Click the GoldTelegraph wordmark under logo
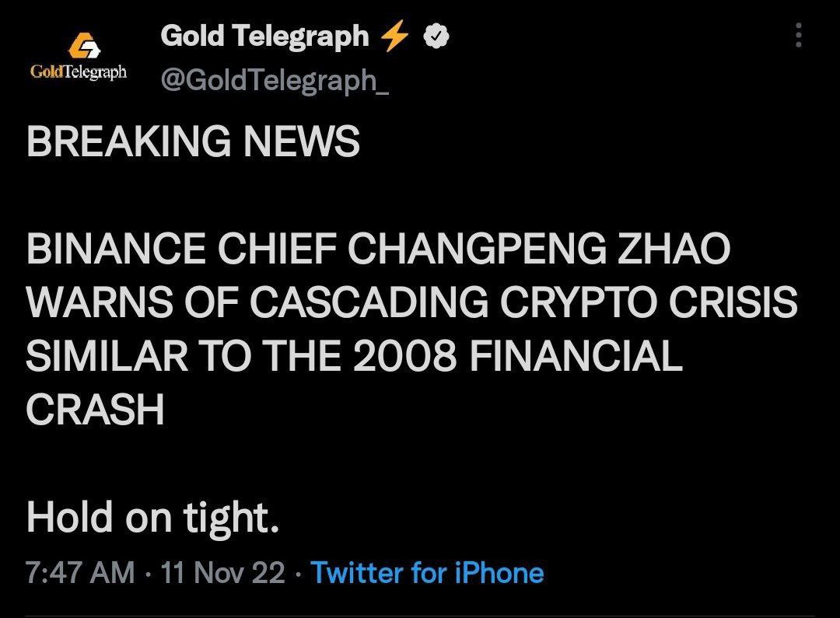Screen dimensions: 840x618 (x=79, y=72)
